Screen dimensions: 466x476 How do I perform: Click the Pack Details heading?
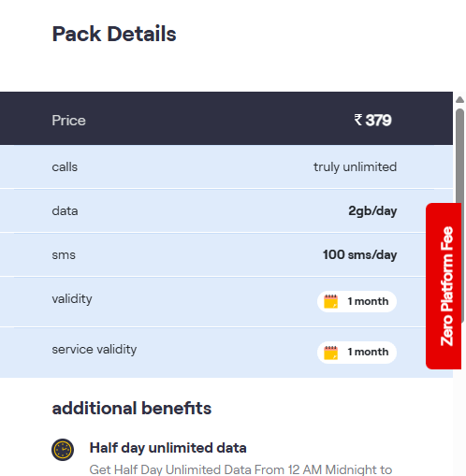114,34
